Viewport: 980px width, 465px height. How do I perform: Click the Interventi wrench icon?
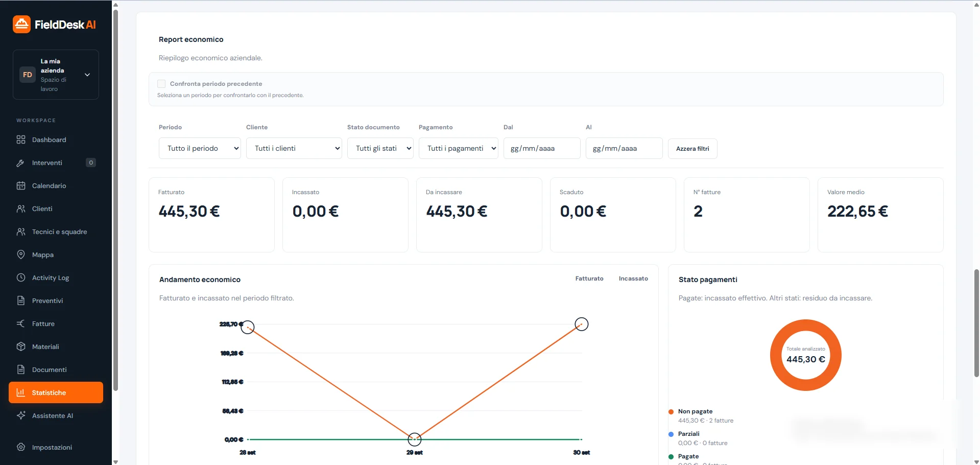click(21, 162)
